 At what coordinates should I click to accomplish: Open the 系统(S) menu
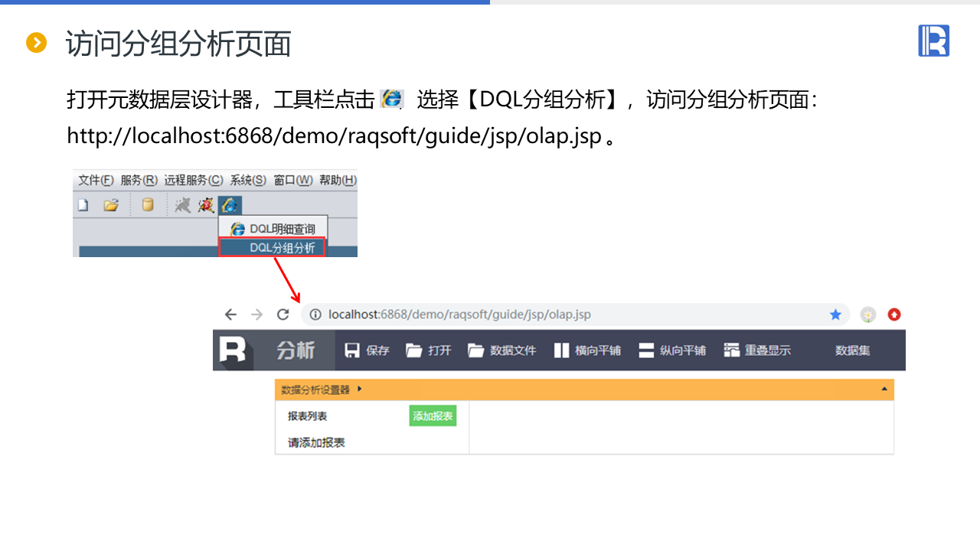point(248,181)
